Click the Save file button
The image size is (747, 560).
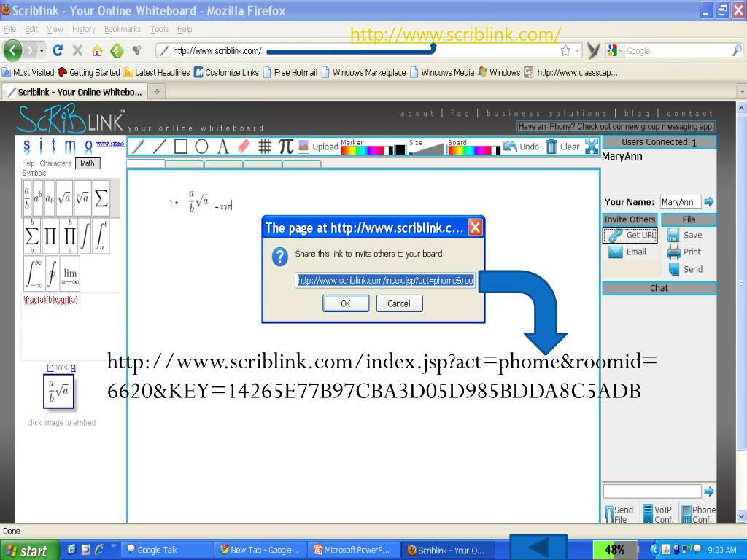tap(684, 235)
